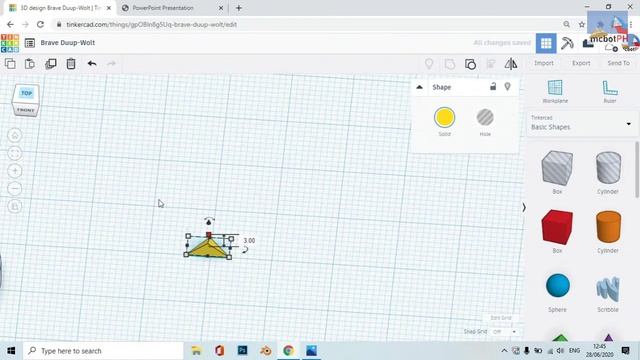The image size is (640, 360).
Task: Open the designs list icon beside title
Action: (x=30, y=43)
